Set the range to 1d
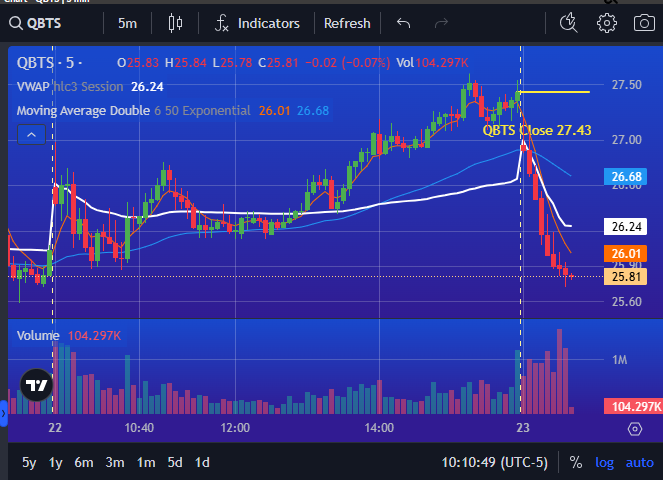The height and width of the screenshot is (480, 663). (202, 463)
